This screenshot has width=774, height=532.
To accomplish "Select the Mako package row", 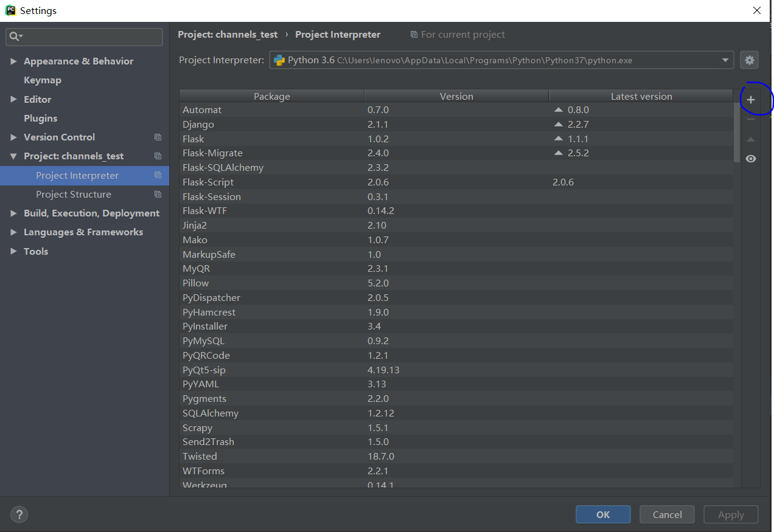I will click(456, 240).
